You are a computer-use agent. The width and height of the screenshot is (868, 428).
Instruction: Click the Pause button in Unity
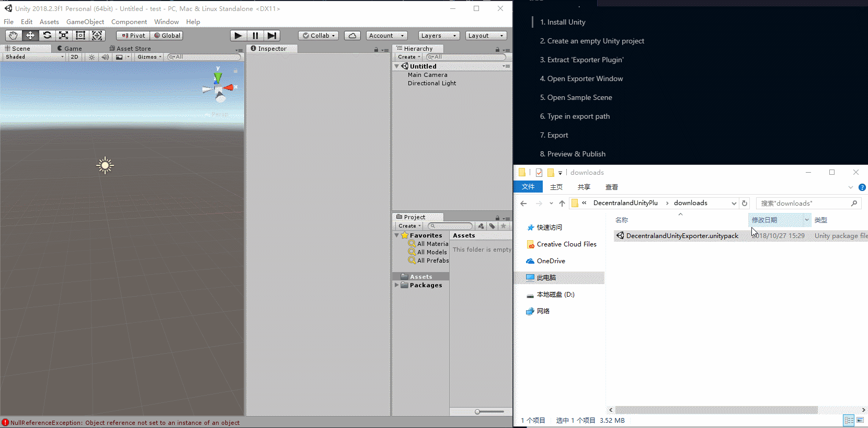(x=255, y=36)
